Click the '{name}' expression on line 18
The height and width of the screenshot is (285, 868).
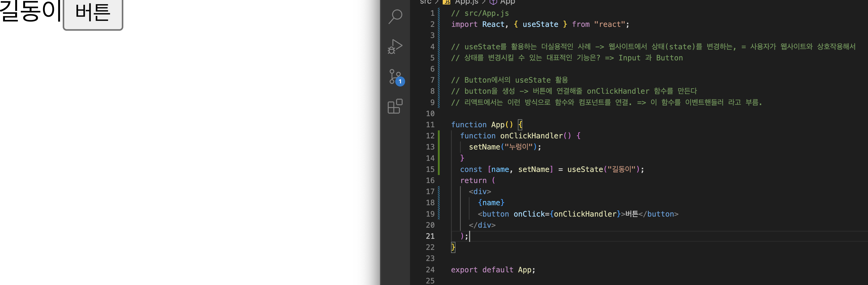tap(491, 203)
